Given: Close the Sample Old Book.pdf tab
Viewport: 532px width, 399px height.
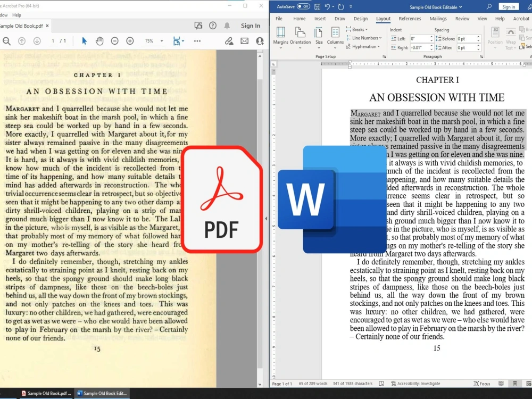Looking at the screenshot, I should [x=47, y=26].
